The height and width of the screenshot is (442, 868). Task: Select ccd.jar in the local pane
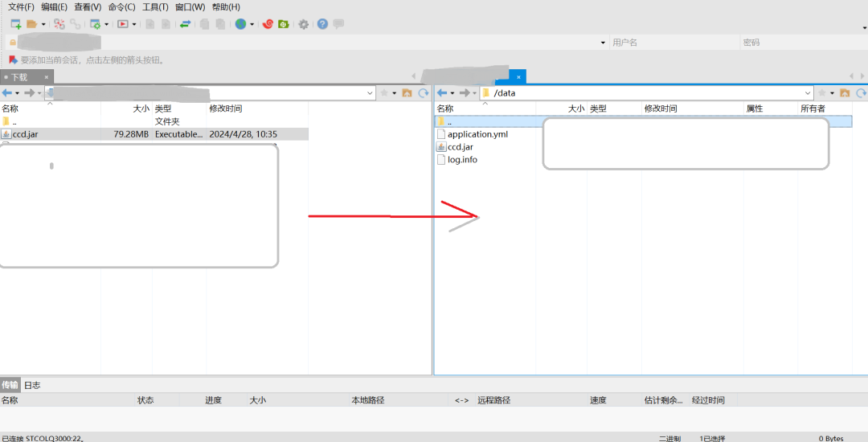26,134
